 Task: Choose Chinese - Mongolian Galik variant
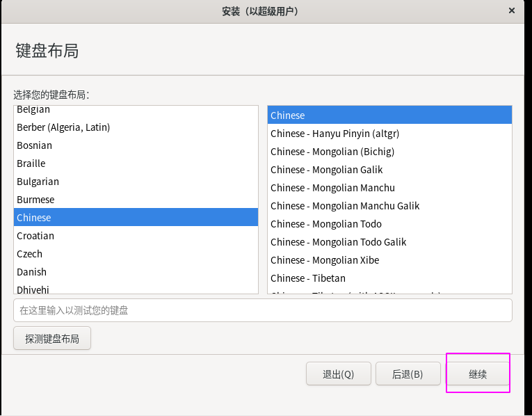tap(389, 170)
